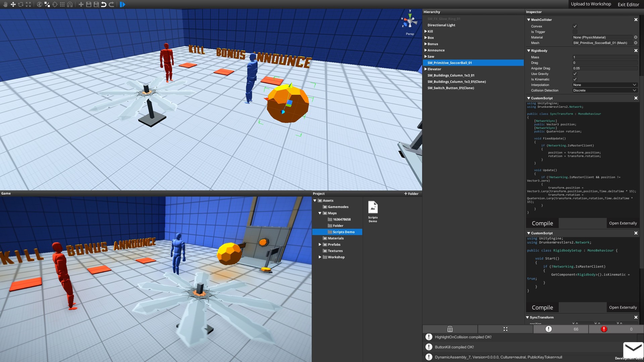Click the Add Folder icon in Project
Viewport: 644px width, 362px height.
tap(411, 194)
